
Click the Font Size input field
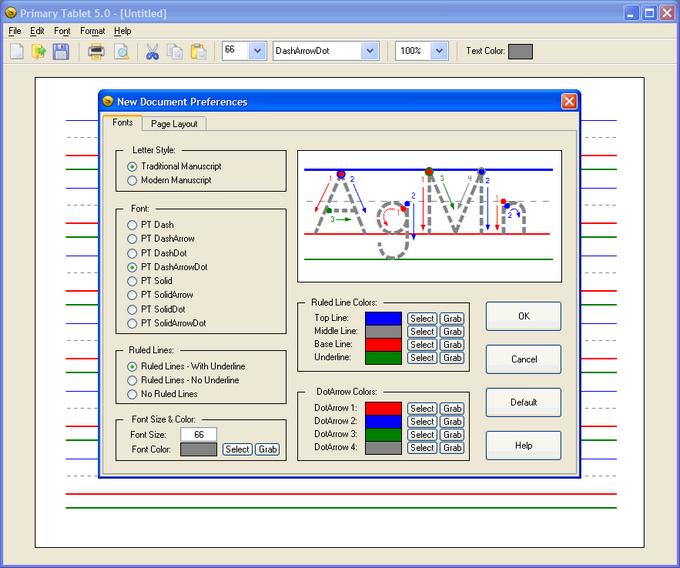click(198, 435)
